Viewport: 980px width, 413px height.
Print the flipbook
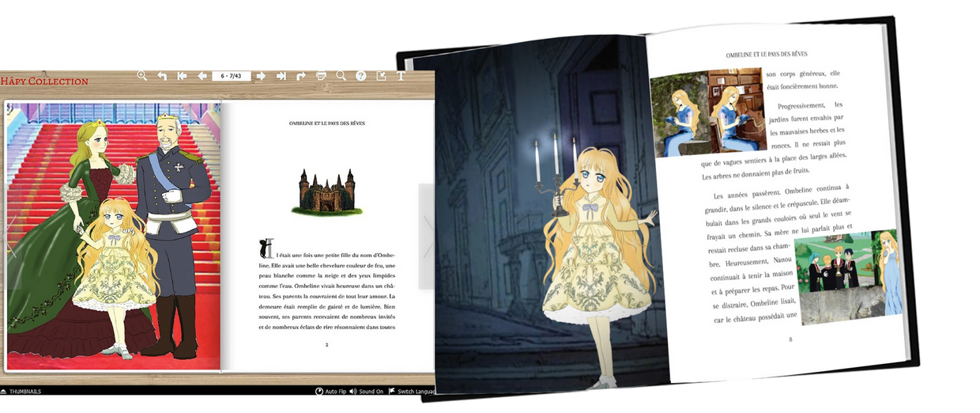321,76
